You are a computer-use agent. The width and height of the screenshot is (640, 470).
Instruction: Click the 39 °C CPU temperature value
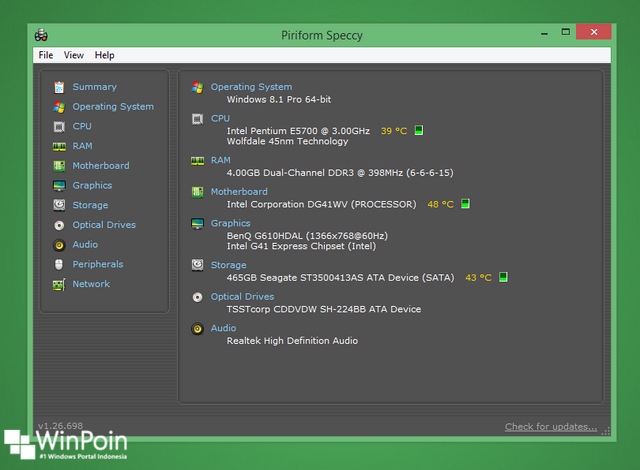click(x=394, y=131)
